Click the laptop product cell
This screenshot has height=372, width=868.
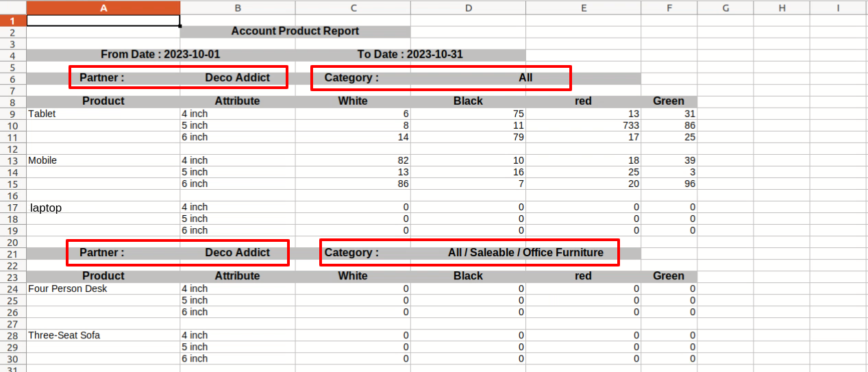pyautogui.click(x=103, y=207)
